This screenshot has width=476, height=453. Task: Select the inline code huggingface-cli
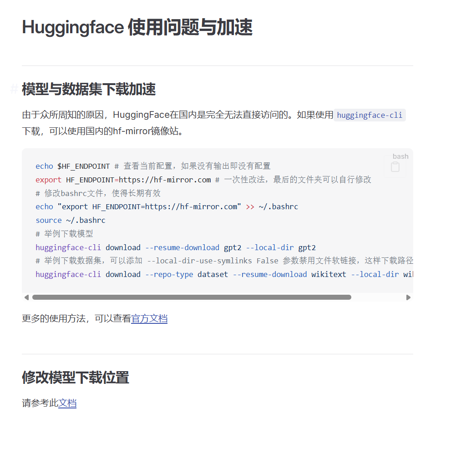coord(370,115)
